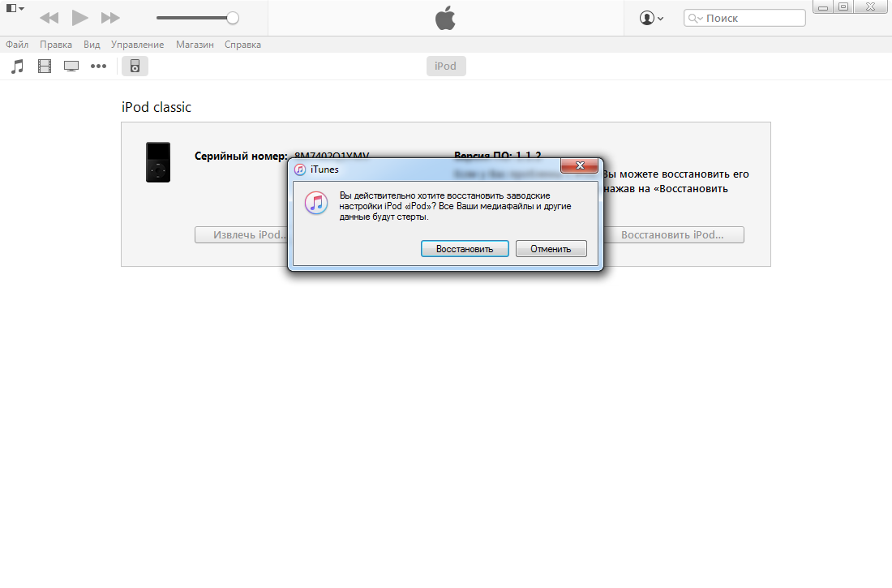Click Отменить to cancel the restore
Image resolution: width=892 pixels, height=588 pixels.
point(551,249)
